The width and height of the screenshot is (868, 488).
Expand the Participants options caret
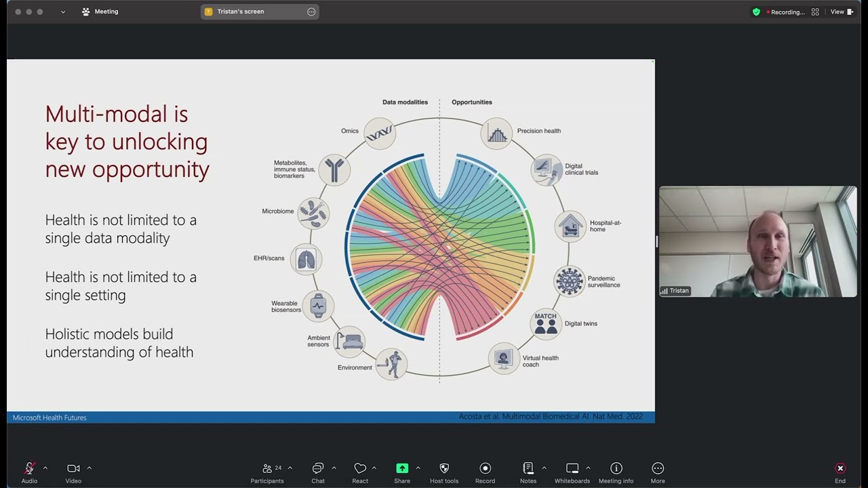290,468
